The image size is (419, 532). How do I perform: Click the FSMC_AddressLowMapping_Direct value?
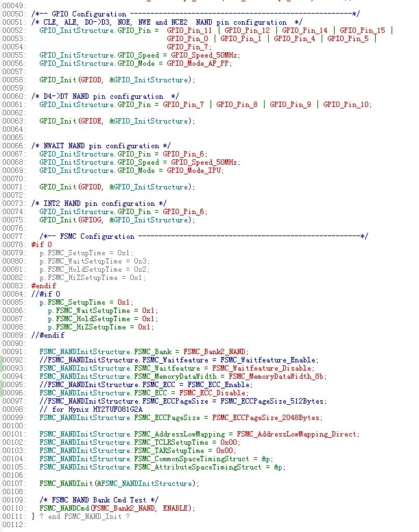pyautogui.click(x=297, y=435)
